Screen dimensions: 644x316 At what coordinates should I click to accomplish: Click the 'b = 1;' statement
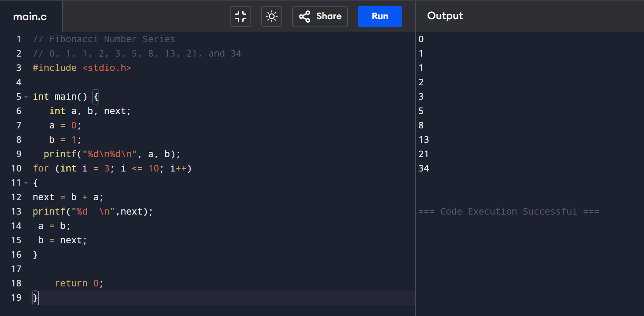[x=65, y=140]
